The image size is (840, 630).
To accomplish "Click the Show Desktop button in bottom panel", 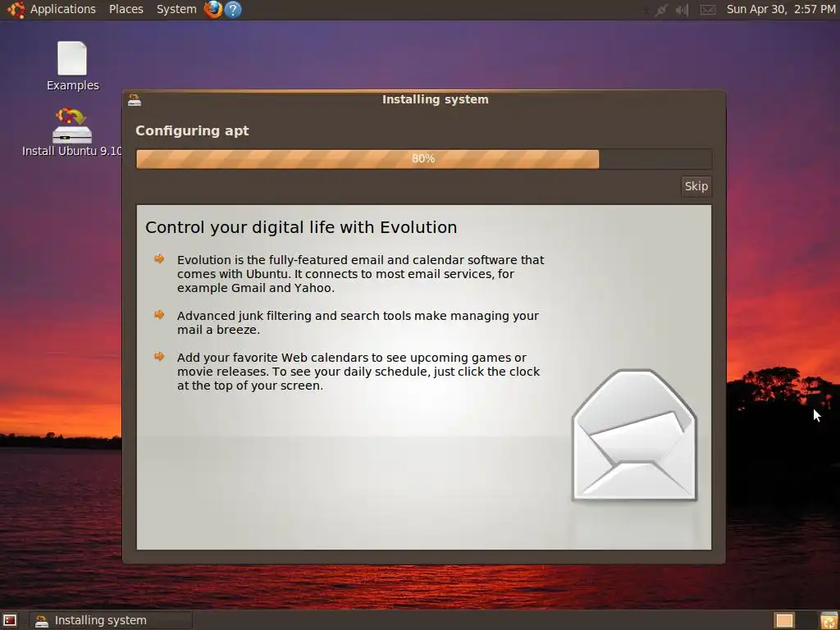I will tap(10, 620).
